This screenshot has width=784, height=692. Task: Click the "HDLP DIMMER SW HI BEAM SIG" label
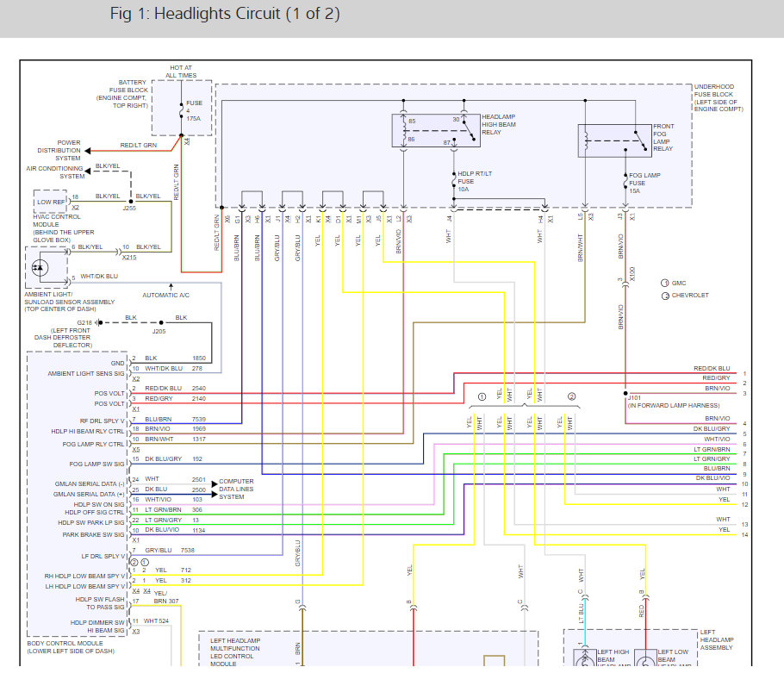tap(97, 627)
